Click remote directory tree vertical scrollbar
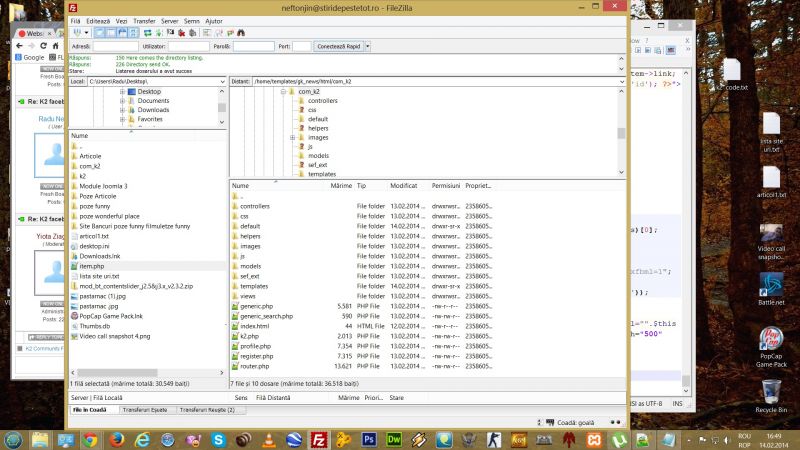The image size is (800, 450). click(621, 132)
